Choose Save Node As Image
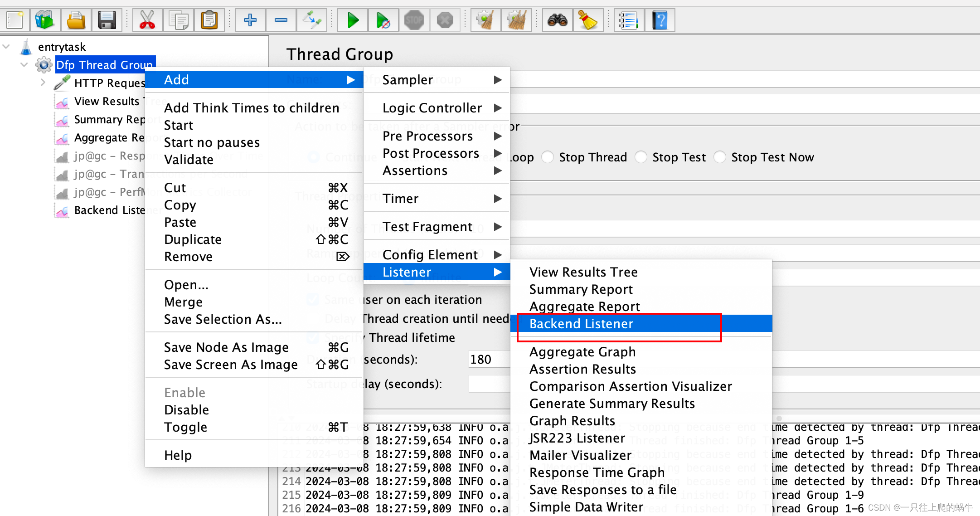Screen dimensions: 980x516 click(254, 347)
